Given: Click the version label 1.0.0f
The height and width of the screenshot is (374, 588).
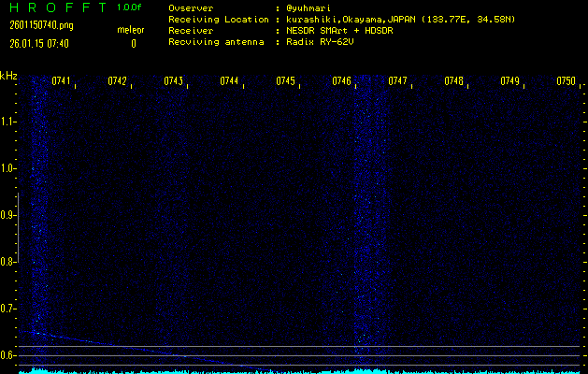Looking at the screenshot, I should click(x=129, y=7).
